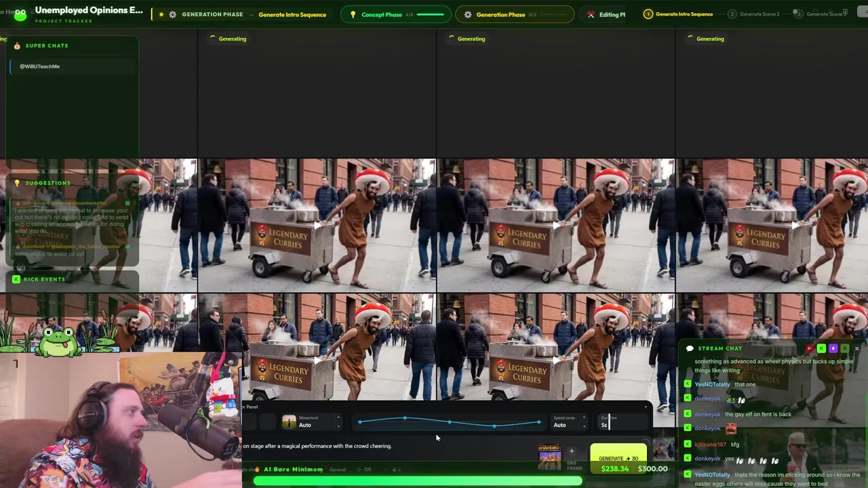Screen dimensions: 868x488
Task: Collapse the panel with top-right chevron
Action: pyautogui.click(x=645, y=407)
